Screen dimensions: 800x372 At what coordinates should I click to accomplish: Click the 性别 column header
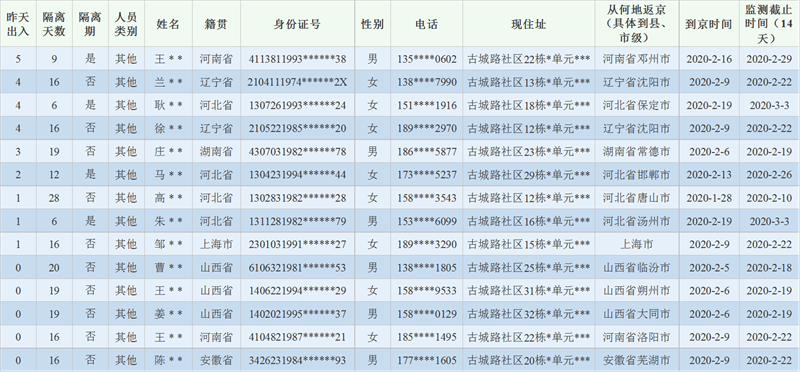pyautogui.click(x=373, y=24)
